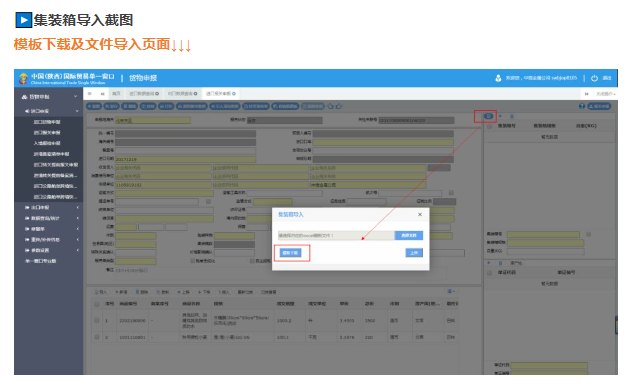Image resolution: width=632 pixels, height=385 pixels.
Task: Click the plus add icon above the 单证代码 list
Action: (489, 263)
